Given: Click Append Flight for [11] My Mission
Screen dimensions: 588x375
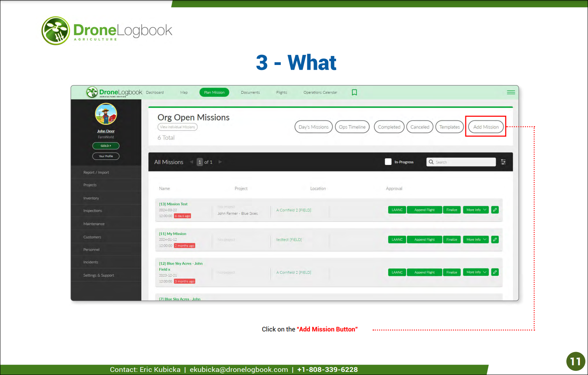Looking at the screenshot, I should [x=424, y=240].
